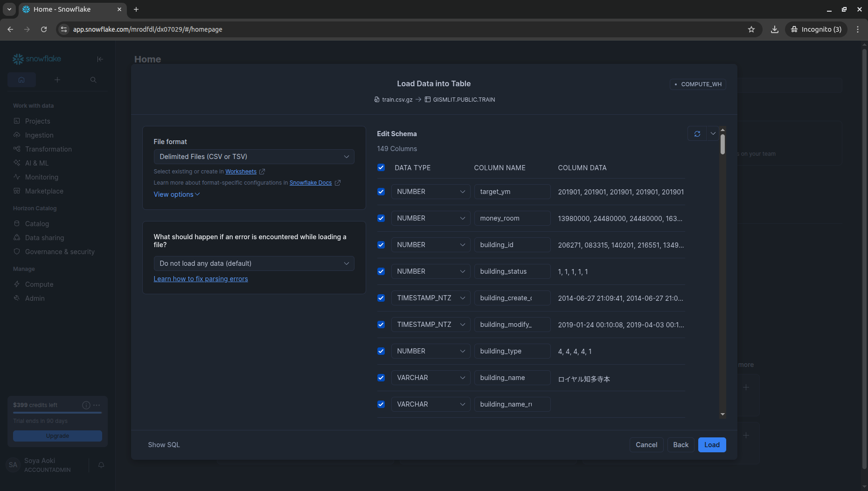Edit the target_ym column name field
868x491 pixels.
512,192
